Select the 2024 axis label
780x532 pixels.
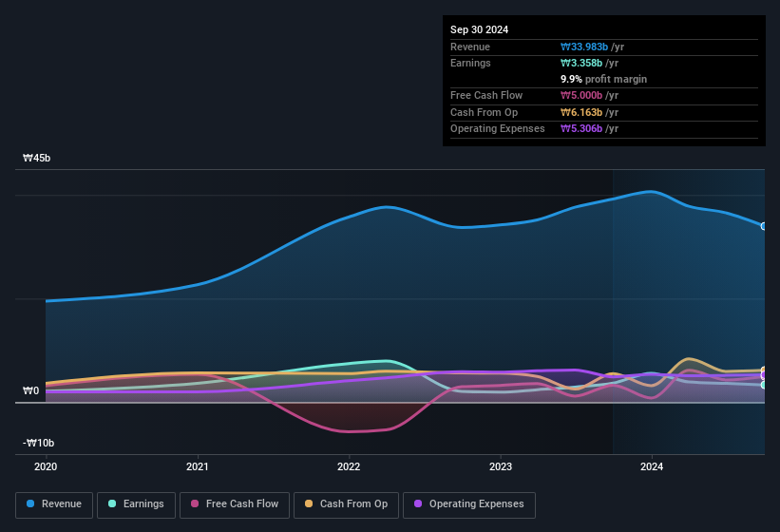652,466
